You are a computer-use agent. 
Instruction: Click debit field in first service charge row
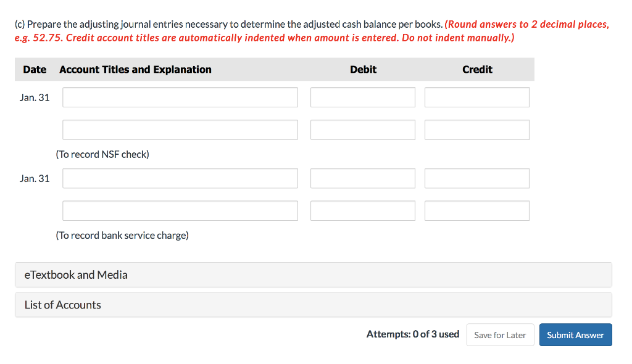[363, 178]
